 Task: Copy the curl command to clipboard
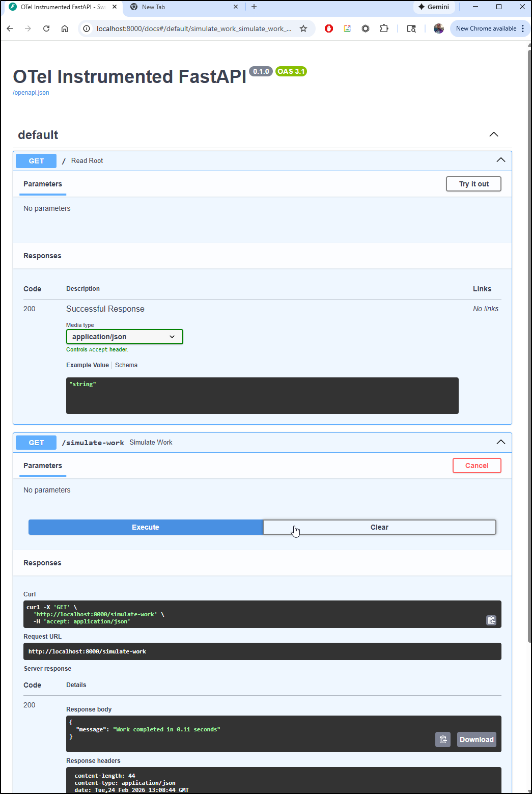[x=491, y=620]
